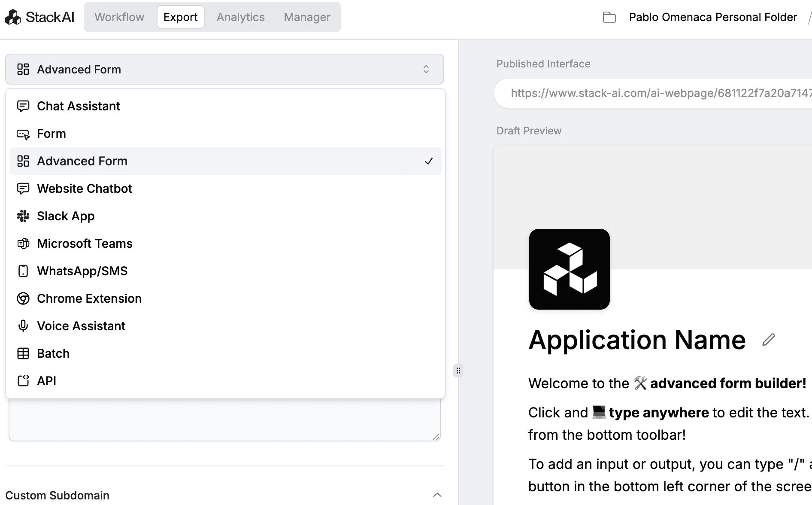Viewport: 812px width, 505px height.
Task: Click the pencil icon next to Application Name
Action: [769, 340]
